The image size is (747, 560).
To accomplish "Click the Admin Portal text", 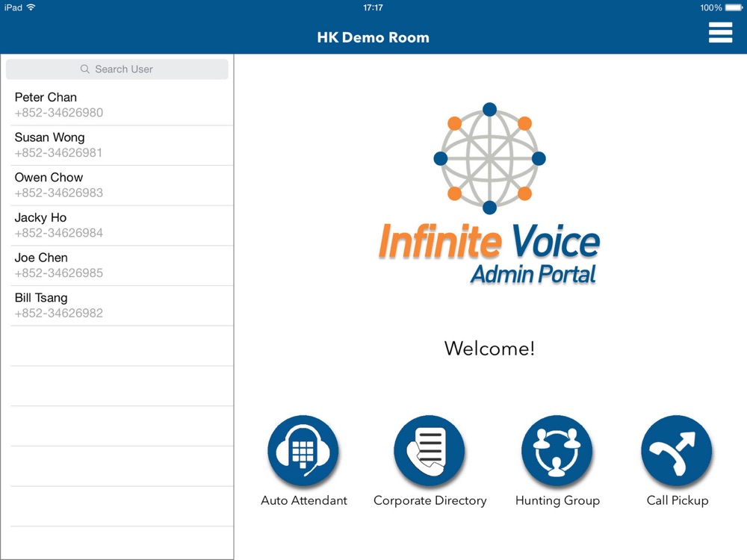I will pos(533,275).
